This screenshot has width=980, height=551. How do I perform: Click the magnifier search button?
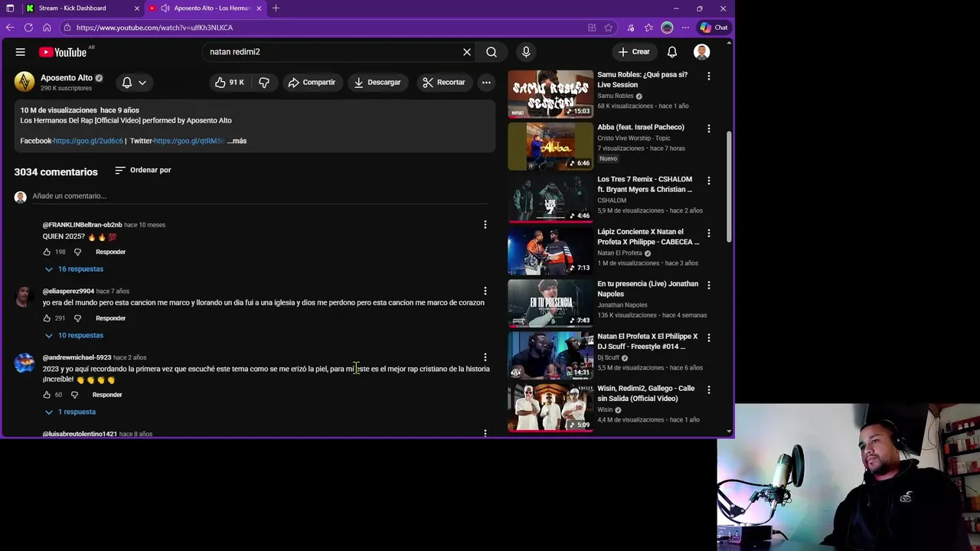click(x=492, y=52)
